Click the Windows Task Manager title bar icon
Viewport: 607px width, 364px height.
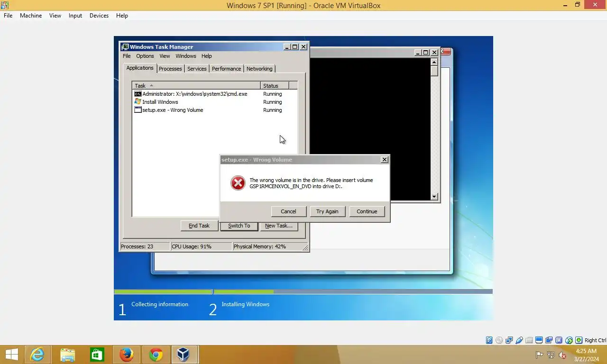point(125,47)
